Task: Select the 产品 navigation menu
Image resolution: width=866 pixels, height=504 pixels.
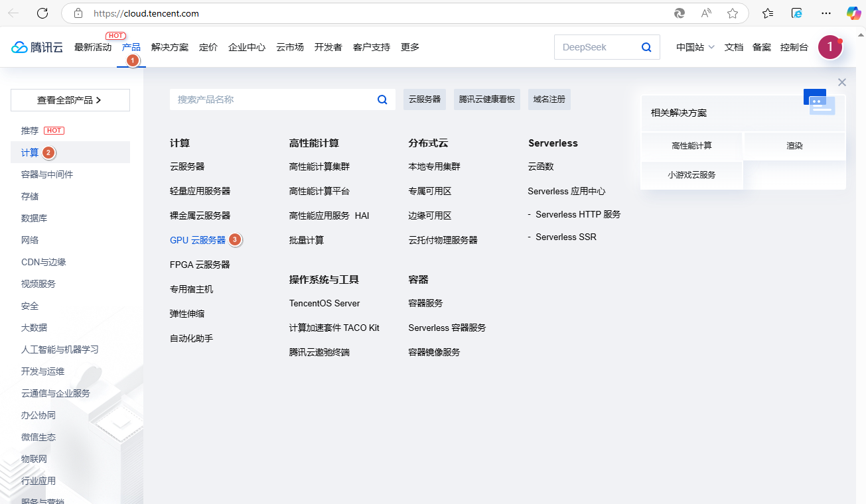Action: coord(131,47)
